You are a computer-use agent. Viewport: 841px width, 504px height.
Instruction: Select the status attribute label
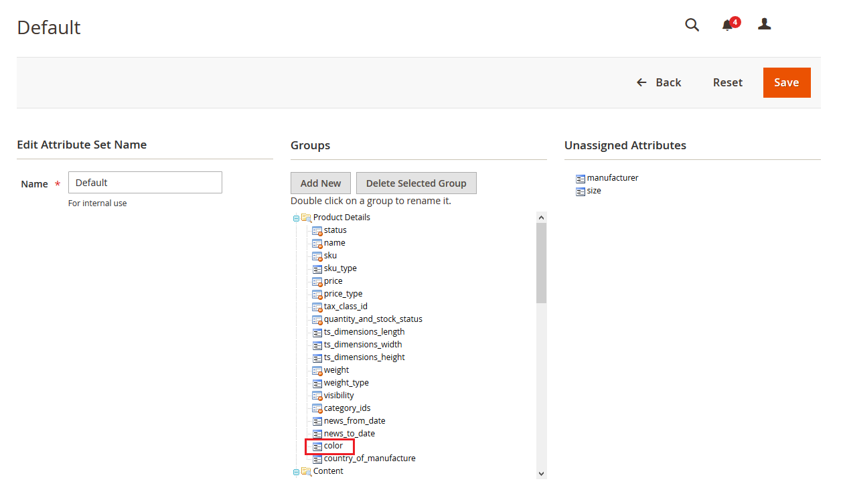(x=335, y=230)
